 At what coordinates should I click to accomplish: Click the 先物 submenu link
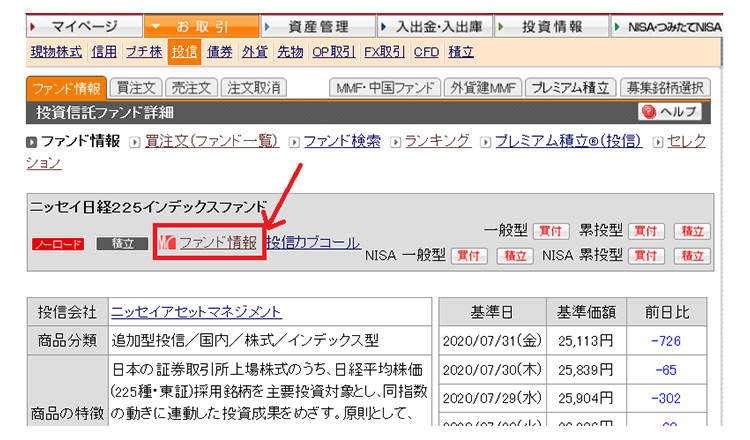coord(290,52)
